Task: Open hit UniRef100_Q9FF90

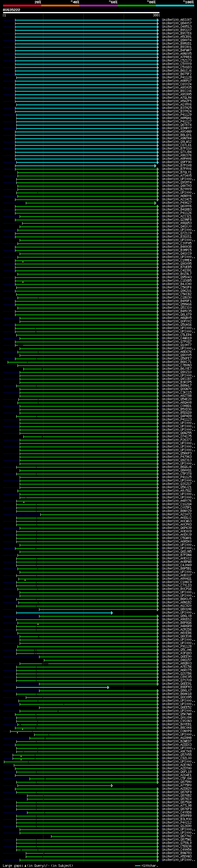Action: [x=176, y=162]
